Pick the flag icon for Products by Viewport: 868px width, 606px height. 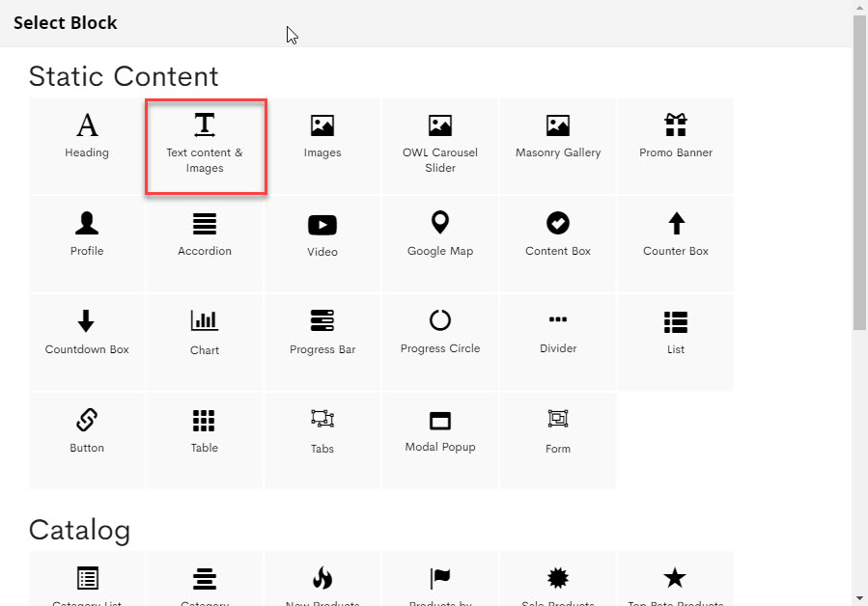(x=440, y=578)
